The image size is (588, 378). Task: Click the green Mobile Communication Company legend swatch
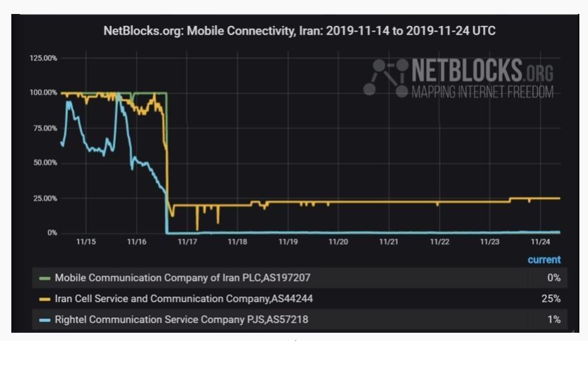click(x=45, y=278)
